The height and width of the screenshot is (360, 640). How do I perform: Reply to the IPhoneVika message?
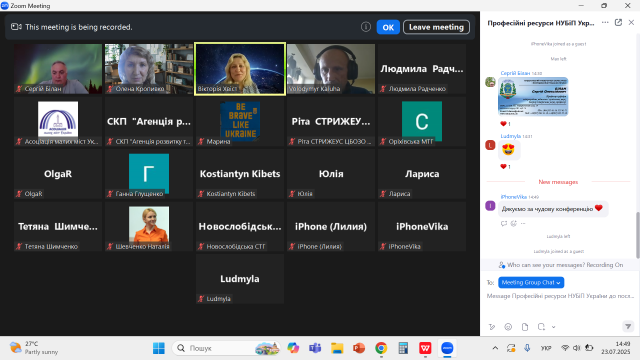coord(504,223)
